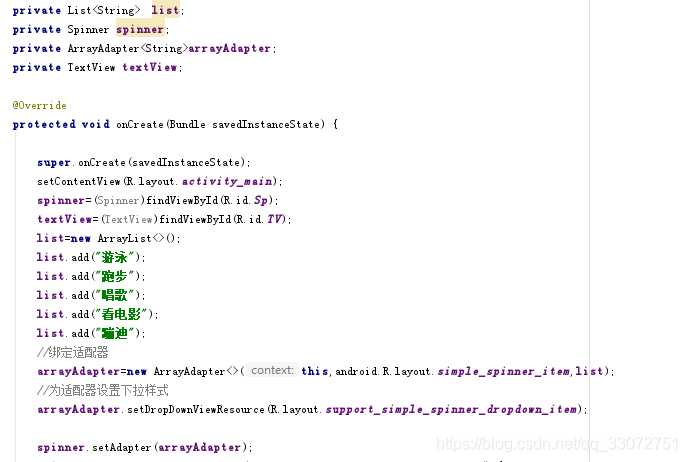Click the setAdapter method call
This screenshot has width=687, height=462.
coord(121,448)
